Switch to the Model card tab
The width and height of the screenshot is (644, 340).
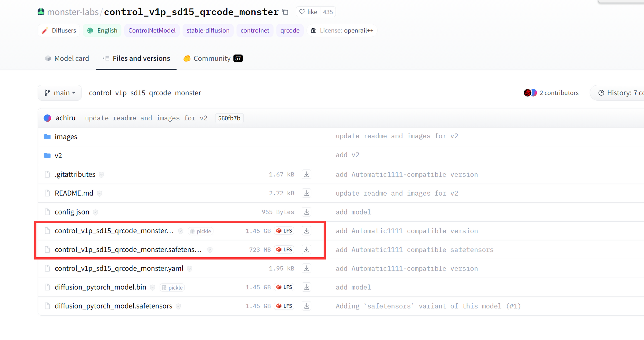click(x=67, y=58)
